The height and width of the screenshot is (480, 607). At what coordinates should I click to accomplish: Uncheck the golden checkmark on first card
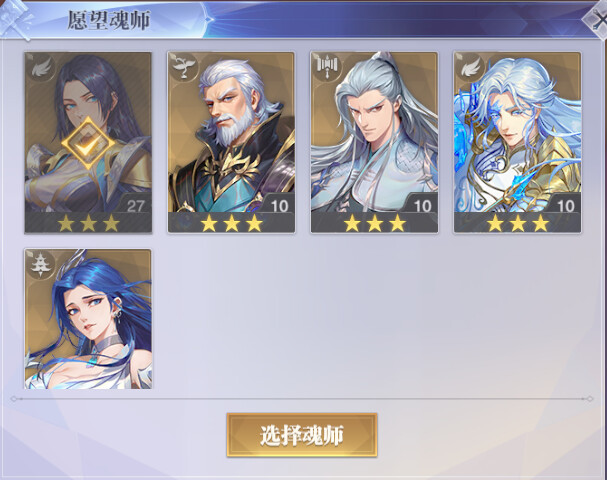[x=88, y=143]
